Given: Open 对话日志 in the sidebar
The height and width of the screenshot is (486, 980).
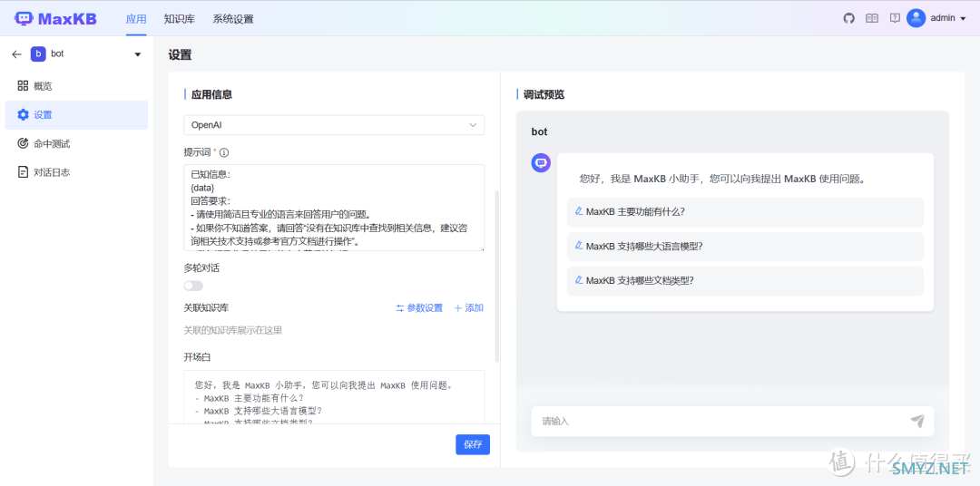Looking at the screenshot, I should [76, 172].
